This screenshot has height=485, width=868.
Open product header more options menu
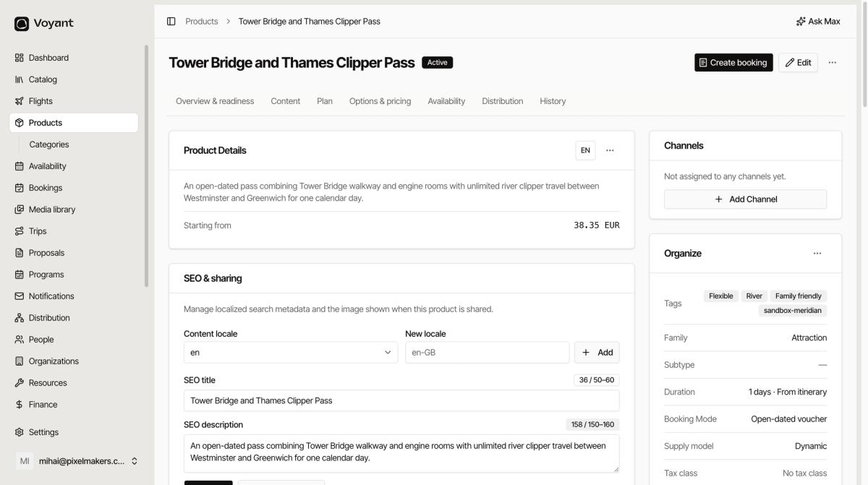(x=833, y=63)
